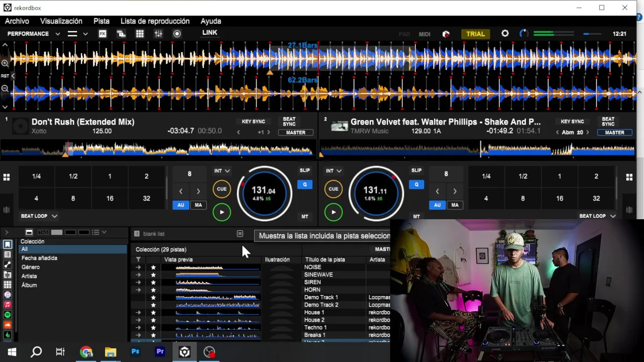Open the related tracks icon in sidebar
Screen dimensions: 644x362
8,265
